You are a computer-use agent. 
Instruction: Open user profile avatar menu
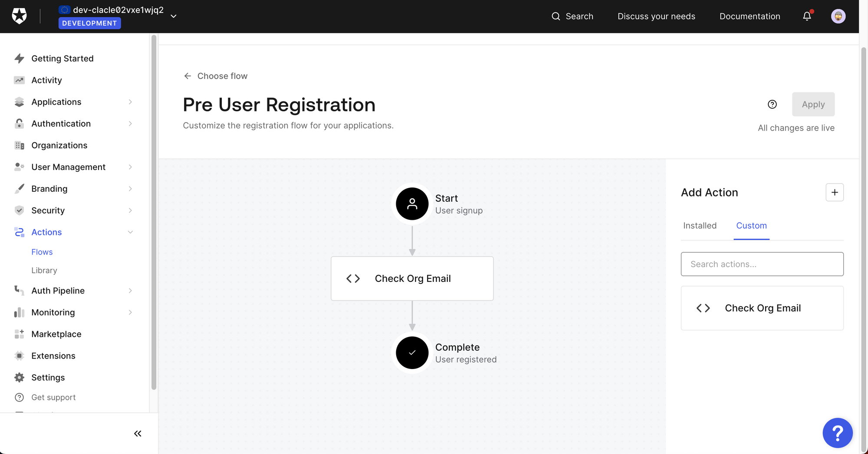tap(838, 16)
